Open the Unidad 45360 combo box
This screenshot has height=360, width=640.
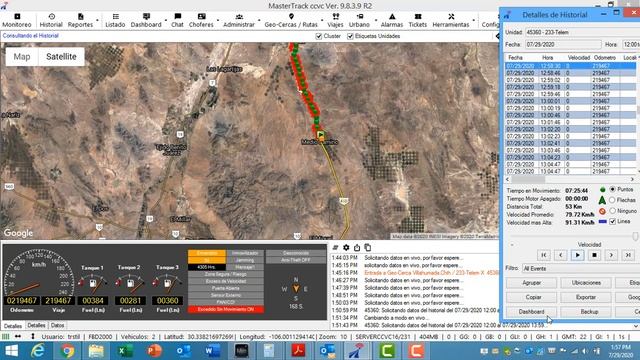(x=582, y=32)
